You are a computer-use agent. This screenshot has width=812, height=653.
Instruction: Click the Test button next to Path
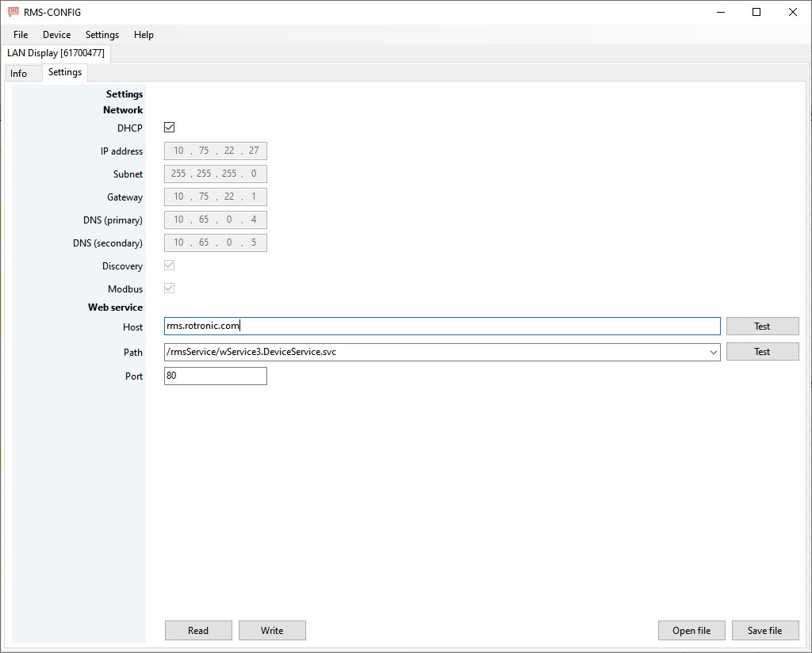[x=762, y=352]
